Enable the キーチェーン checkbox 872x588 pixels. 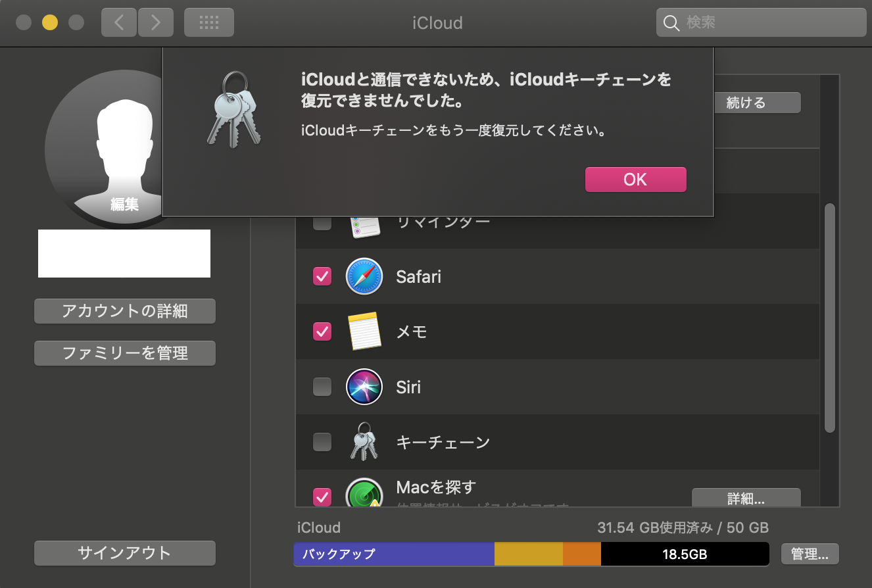322,442
